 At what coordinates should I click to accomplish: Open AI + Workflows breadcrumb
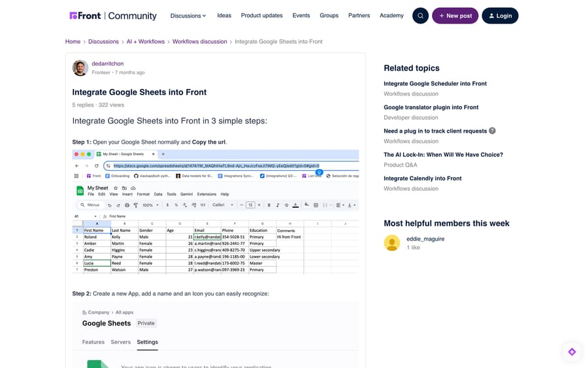pyautogui.click(x=146, y=42)
